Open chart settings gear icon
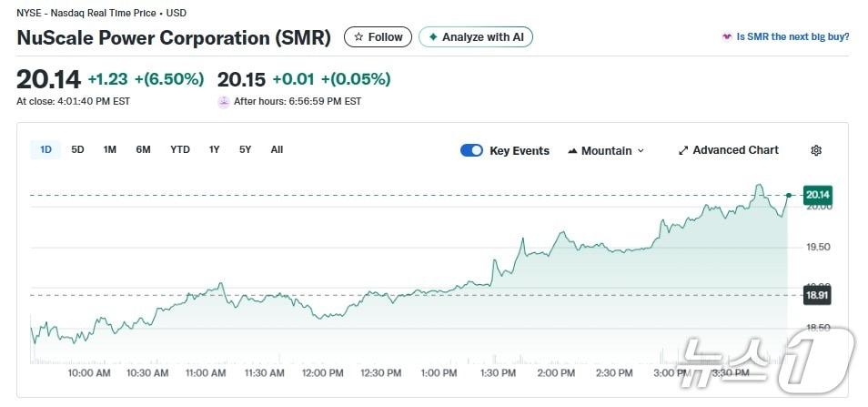 (x=816, y=150)
